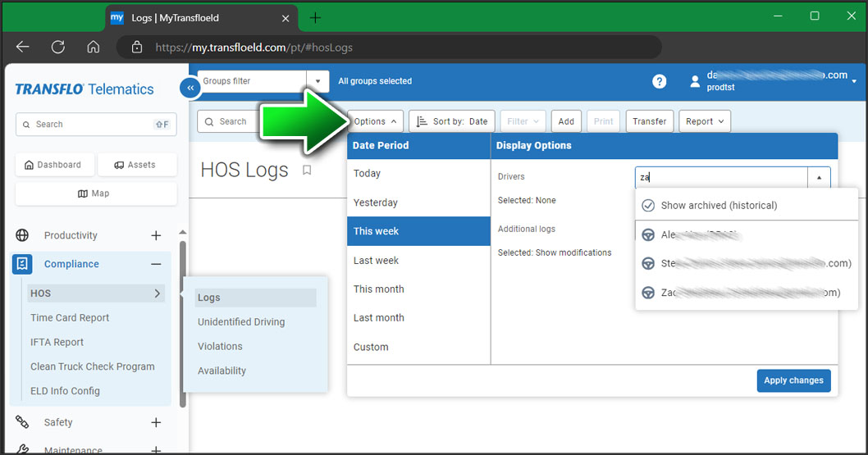Select driver row starting with Ste
Image resolution: width=868 pixels, height=455 pixels.
click(x=747, y=263)
